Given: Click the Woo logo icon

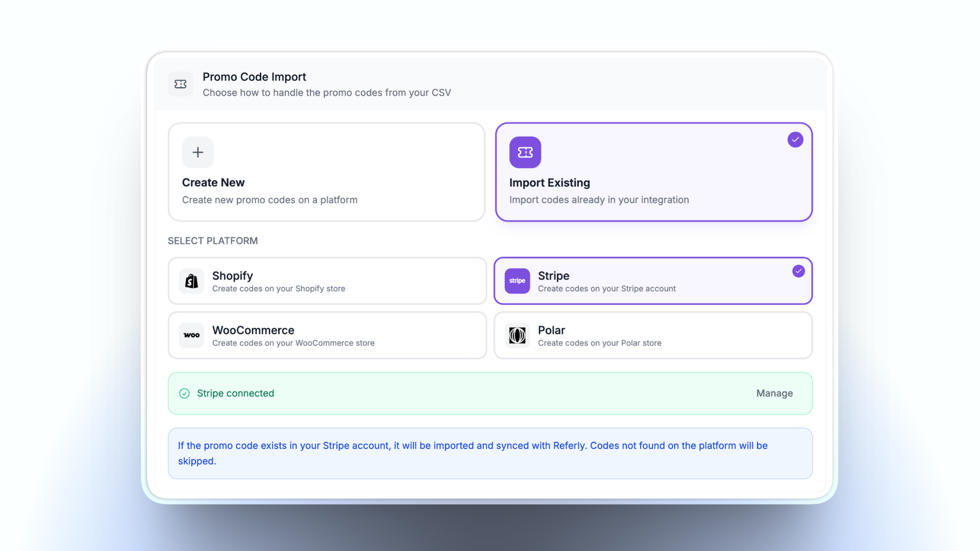Looking at the screenshot, I should [192, 335].
